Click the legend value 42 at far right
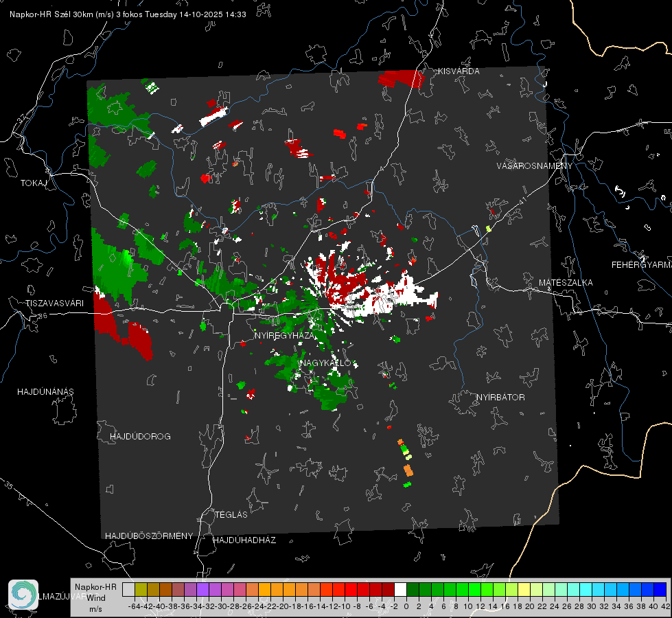672x618 pixels. [665, 606]
